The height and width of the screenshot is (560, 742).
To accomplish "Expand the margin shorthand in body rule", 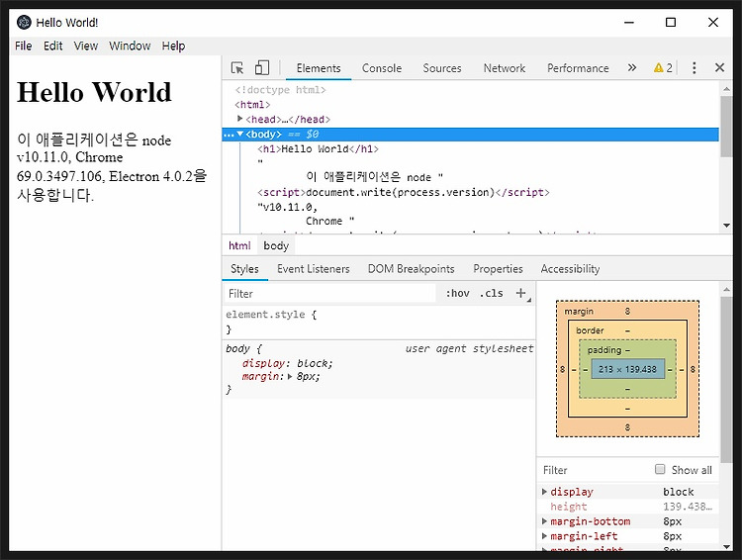I will (290, 377).
